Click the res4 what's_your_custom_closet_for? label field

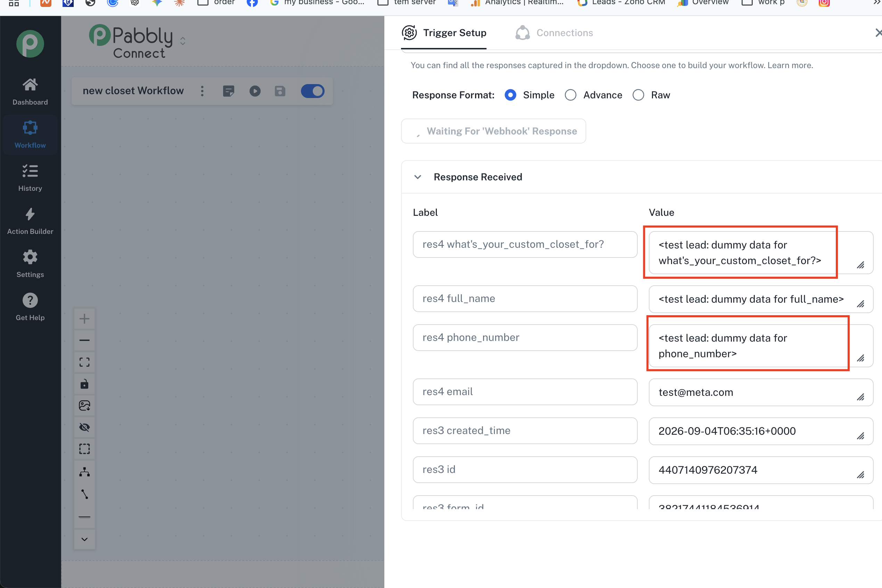(525, 245)
